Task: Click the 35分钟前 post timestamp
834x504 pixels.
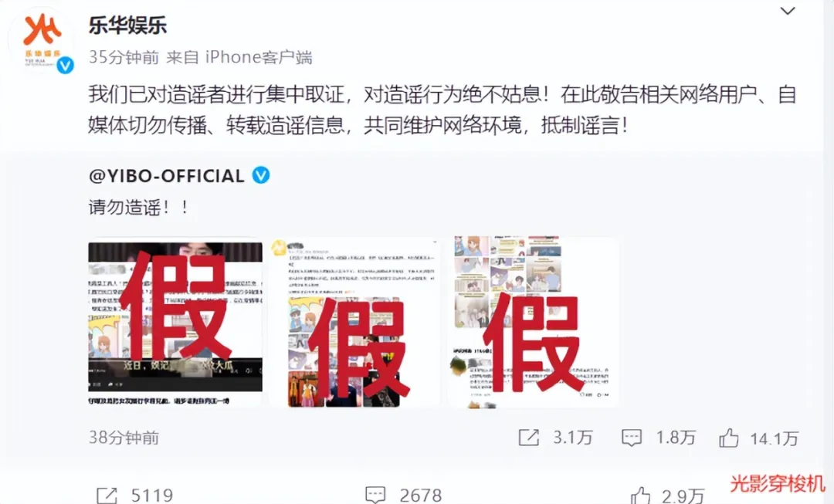Action: (x=124, y=57)
